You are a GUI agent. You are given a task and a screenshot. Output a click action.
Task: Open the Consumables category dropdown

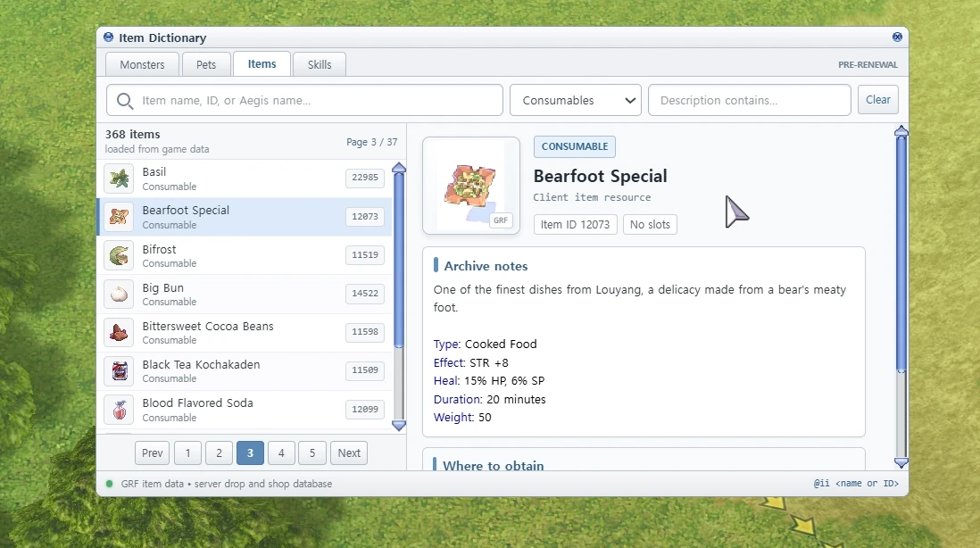tap(576, 100)
